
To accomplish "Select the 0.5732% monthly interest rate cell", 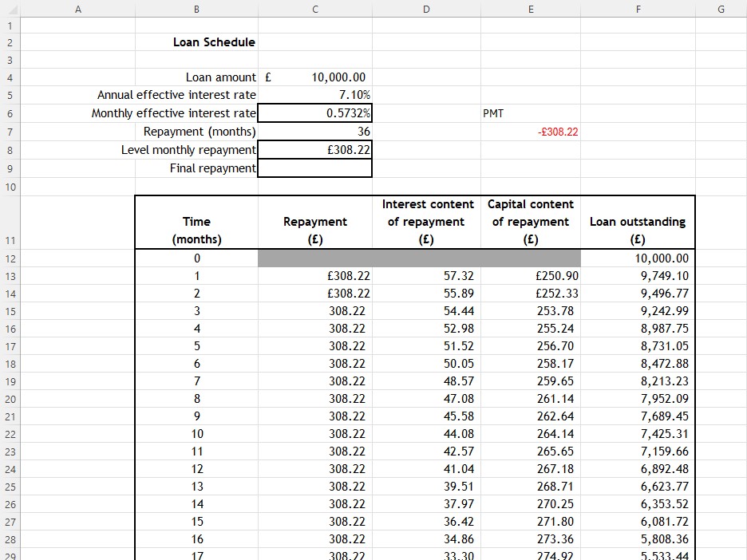I will [x=315, y=112].
